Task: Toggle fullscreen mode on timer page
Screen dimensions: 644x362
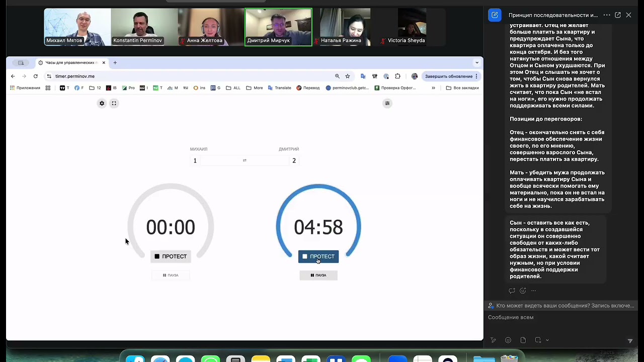Action: 114,104
